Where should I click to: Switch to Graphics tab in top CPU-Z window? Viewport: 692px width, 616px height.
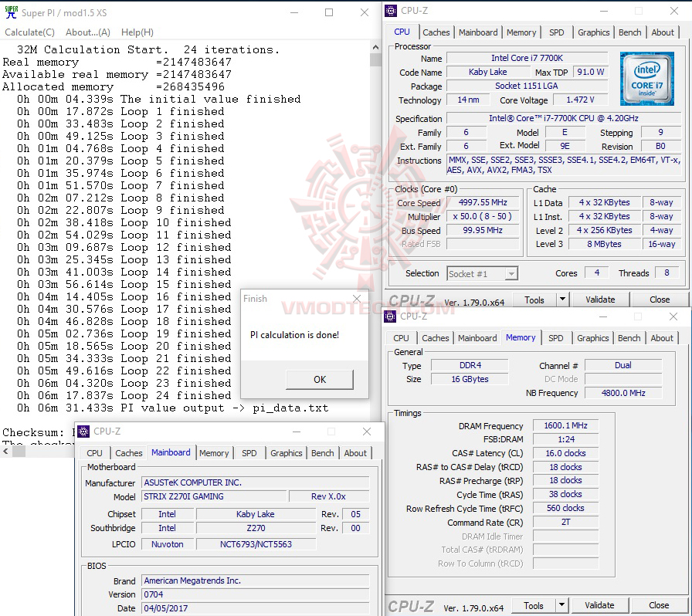pyautogui.click(x=594, y=32)
